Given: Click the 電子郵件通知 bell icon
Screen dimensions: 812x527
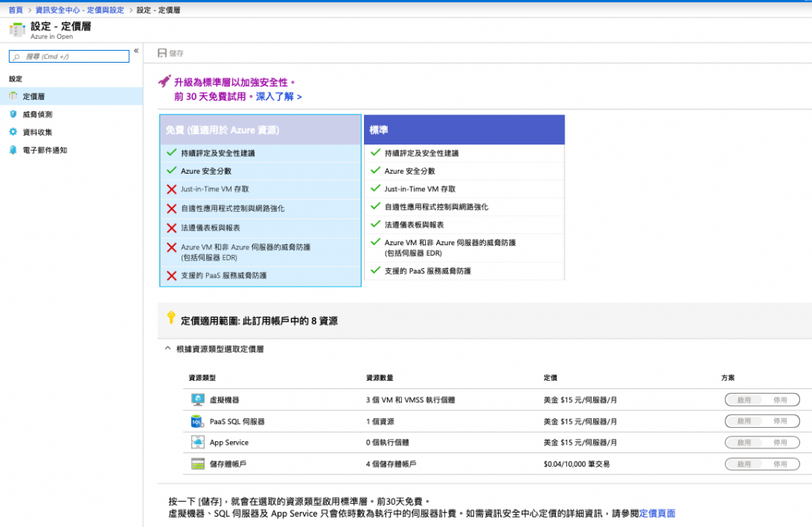Looking at the screenshot, I should click(x=13, y=150).
